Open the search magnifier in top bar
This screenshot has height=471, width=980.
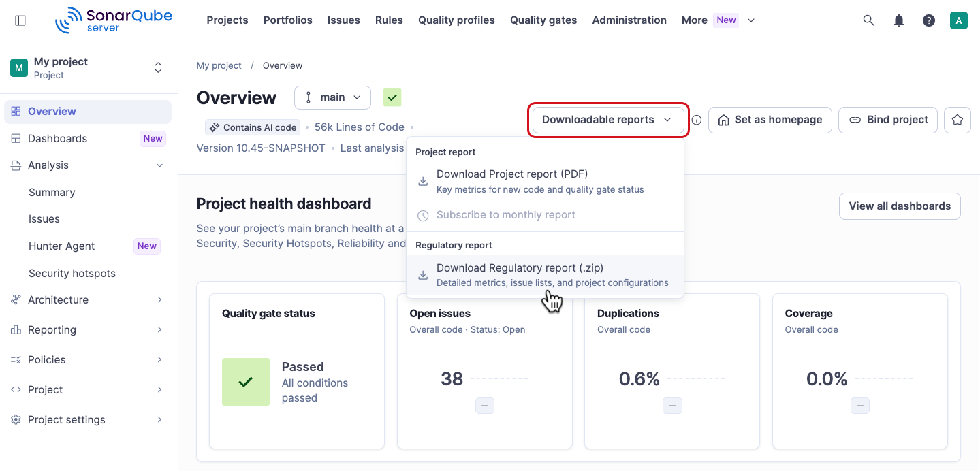click(x=869, y=20)
